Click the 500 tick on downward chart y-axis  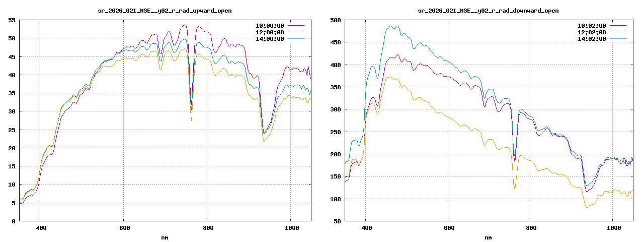(335, 20)
